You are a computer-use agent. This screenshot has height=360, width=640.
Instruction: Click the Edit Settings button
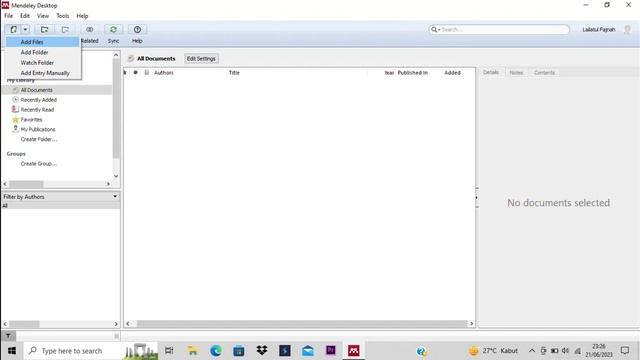201,58
